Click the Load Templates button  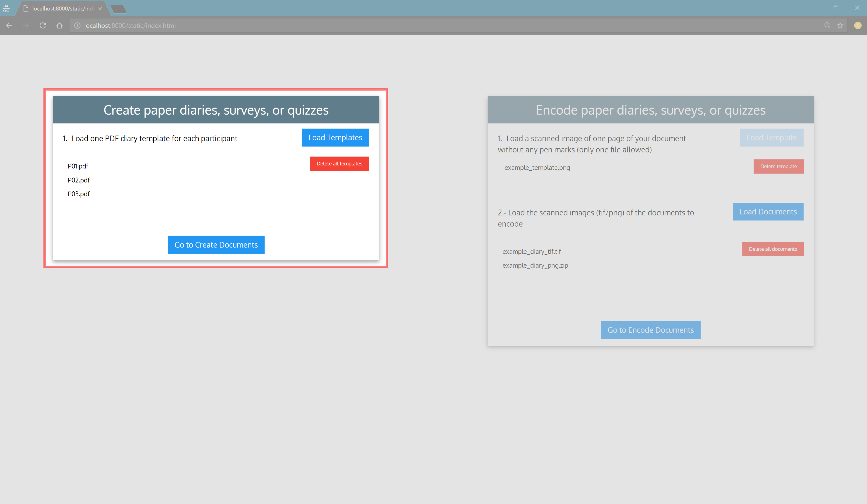[x=335, y=138]
